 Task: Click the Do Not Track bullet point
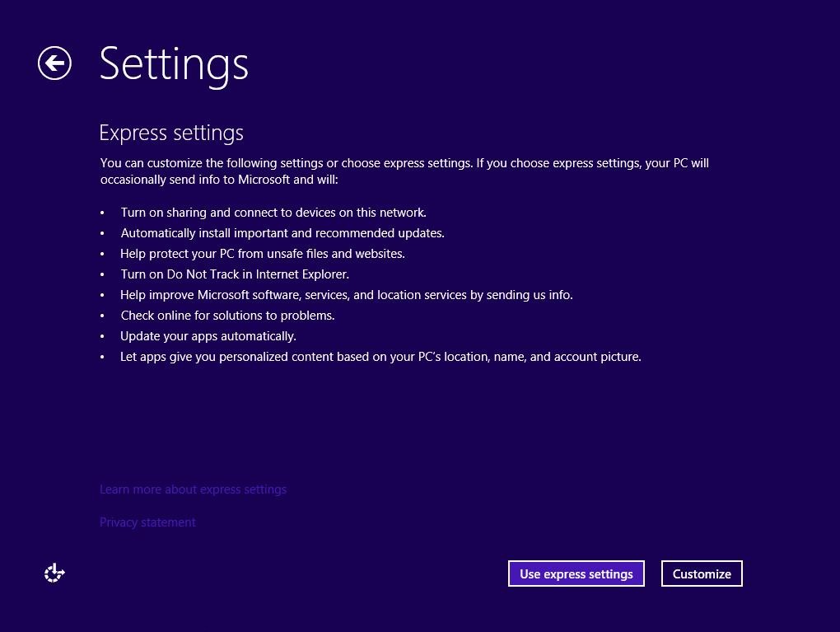coord(235,274)
